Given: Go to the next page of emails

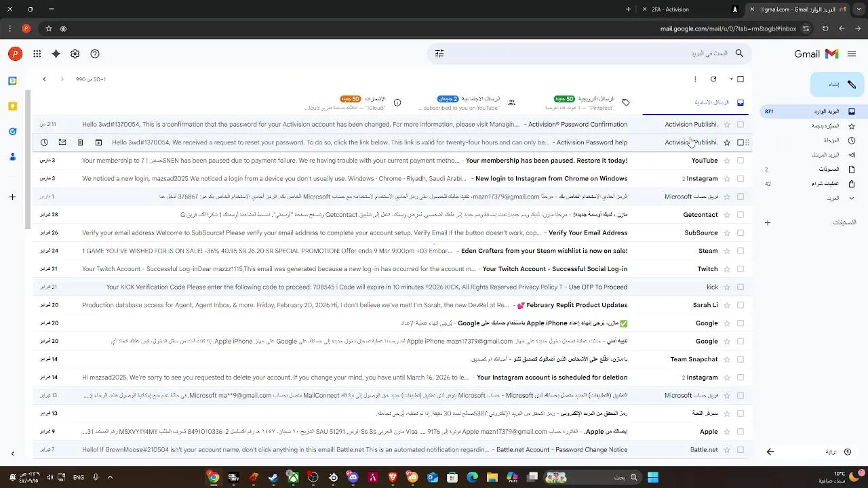Looking at the screenshot, I should pyautogui.click(x=44, y=79).
